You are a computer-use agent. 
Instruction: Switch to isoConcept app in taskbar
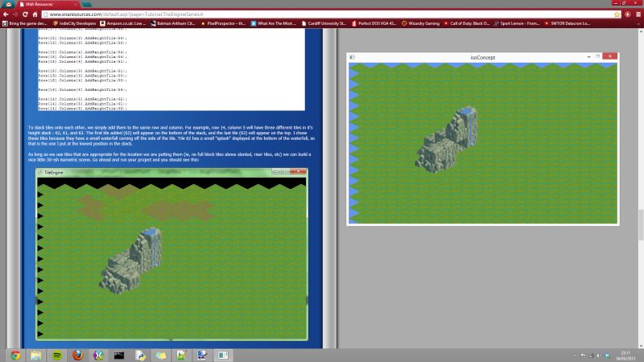223,356
